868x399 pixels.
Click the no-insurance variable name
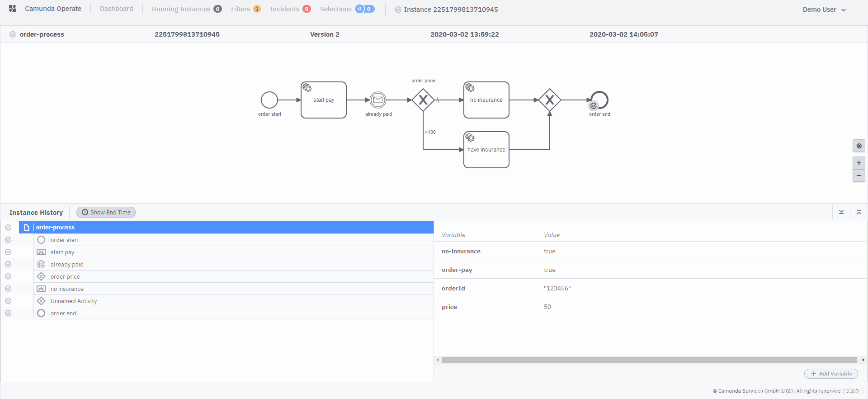pyautogui.click(x=461, y=252)
